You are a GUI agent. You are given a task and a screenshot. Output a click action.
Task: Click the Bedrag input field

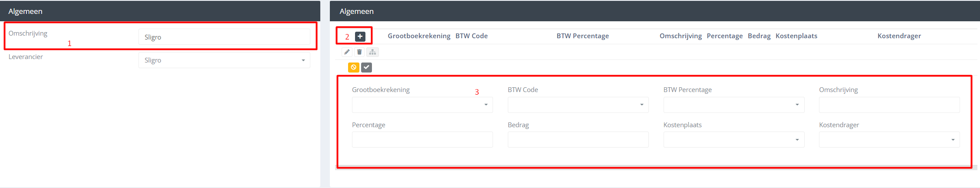578,140
